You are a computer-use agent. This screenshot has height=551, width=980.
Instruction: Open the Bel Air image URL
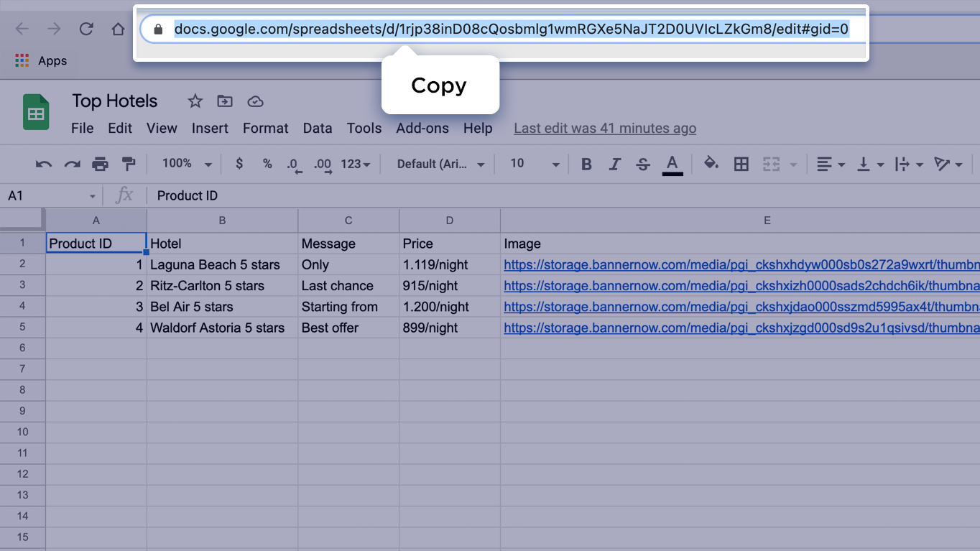[741, 307]
